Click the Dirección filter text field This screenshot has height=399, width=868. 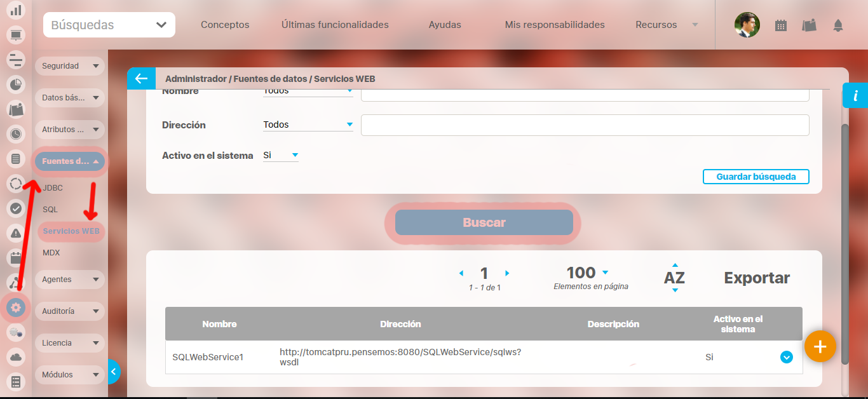pyautogui.click(x=585, y=125)
